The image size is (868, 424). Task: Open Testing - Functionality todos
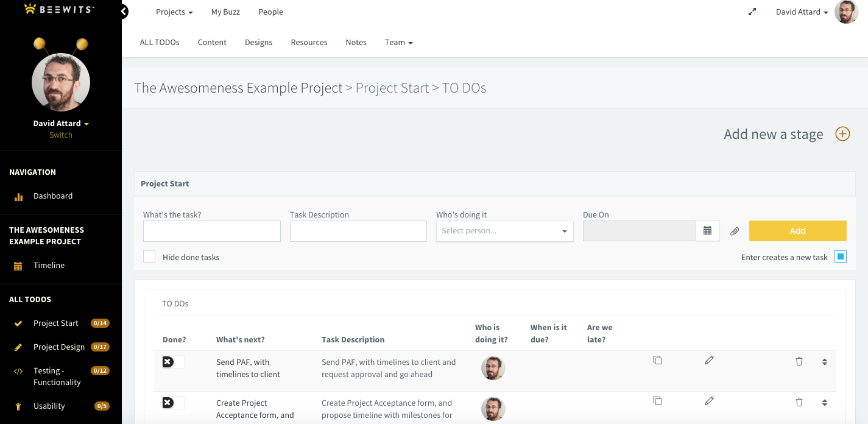click(57, 376)
